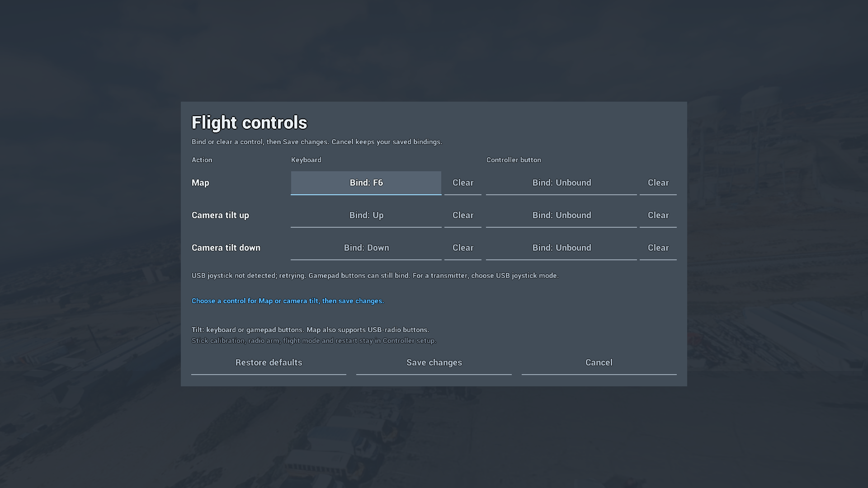Click the 'Bind or clear a control' instruction
The height and width of the screenshot is (488, 868).
coord(317,142)
